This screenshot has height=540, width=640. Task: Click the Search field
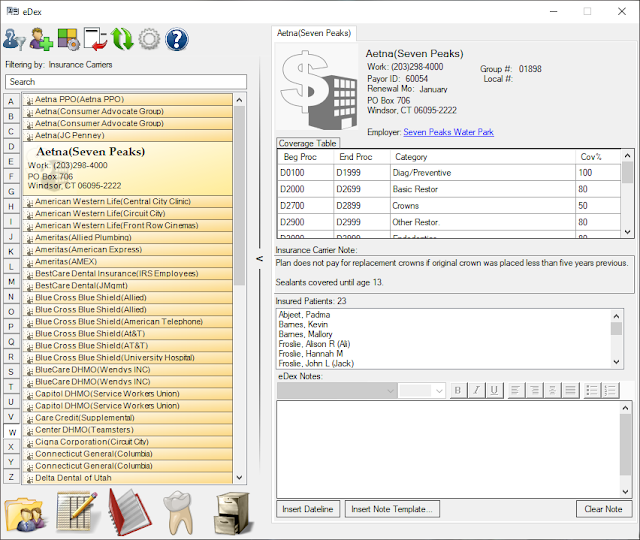pos(126,82)
